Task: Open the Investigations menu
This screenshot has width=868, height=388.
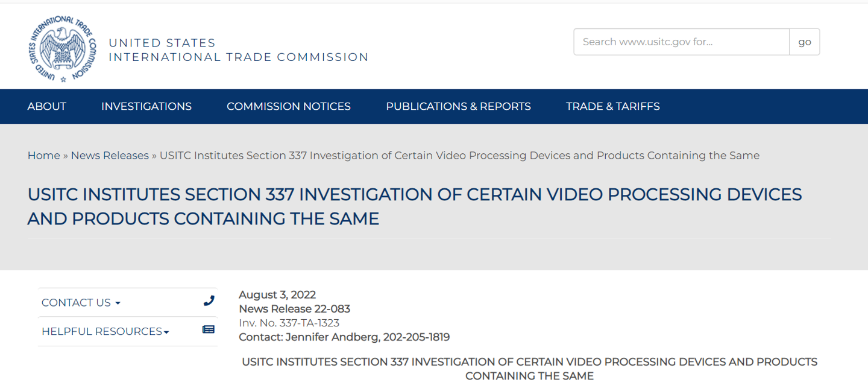Action: coord(146,106)
